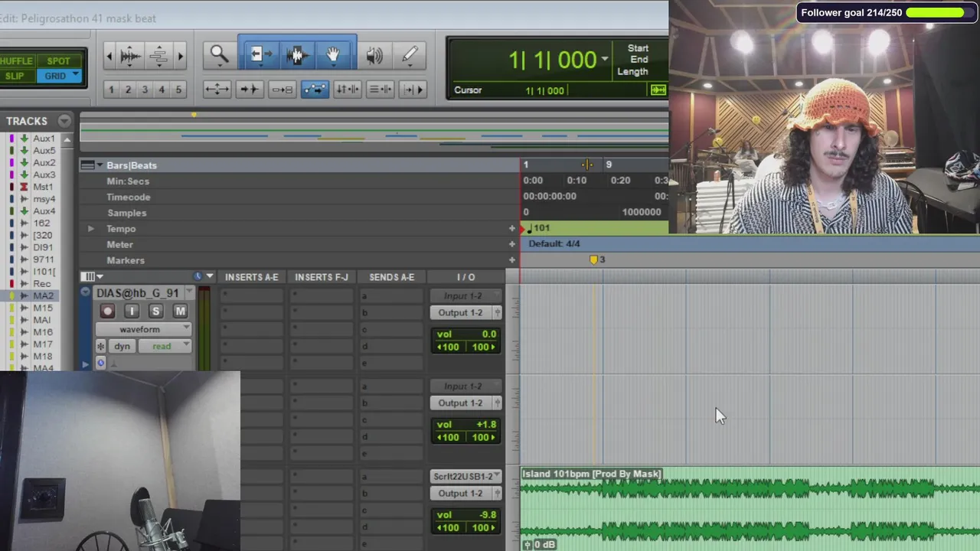The image size is (980, 551).
Task: Select the Selector waveform tool
Action: 296,54
